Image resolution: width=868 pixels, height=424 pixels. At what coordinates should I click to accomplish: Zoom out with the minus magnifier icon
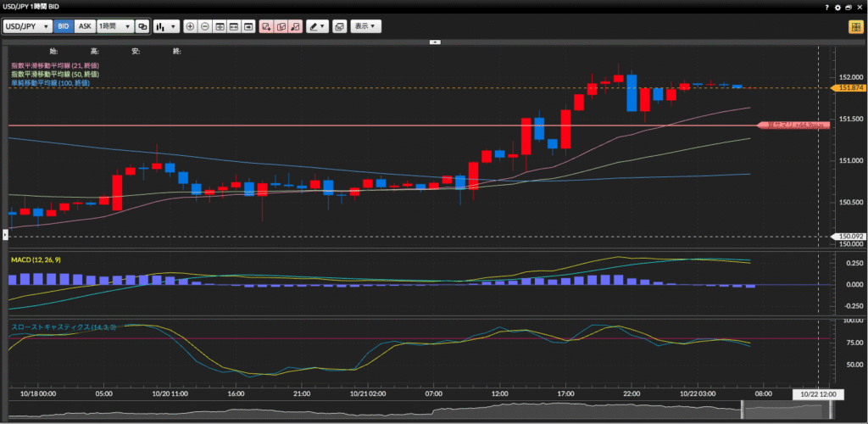coord(205,26)
